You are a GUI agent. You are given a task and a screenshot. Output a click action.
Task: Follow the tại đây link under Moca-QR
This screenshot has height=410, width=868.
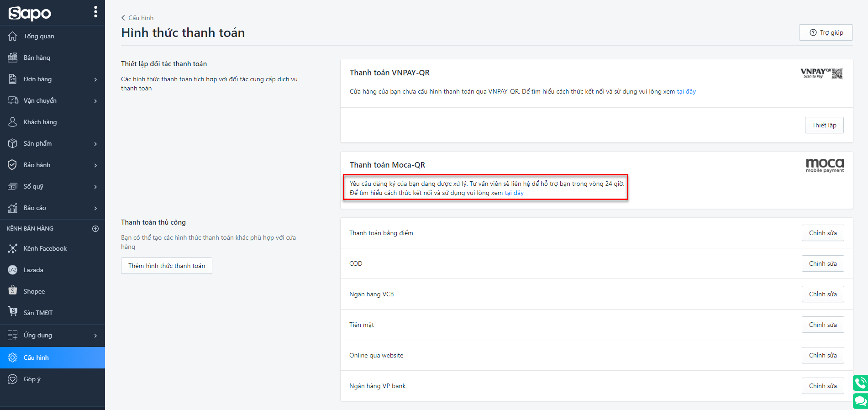(514, 193)
